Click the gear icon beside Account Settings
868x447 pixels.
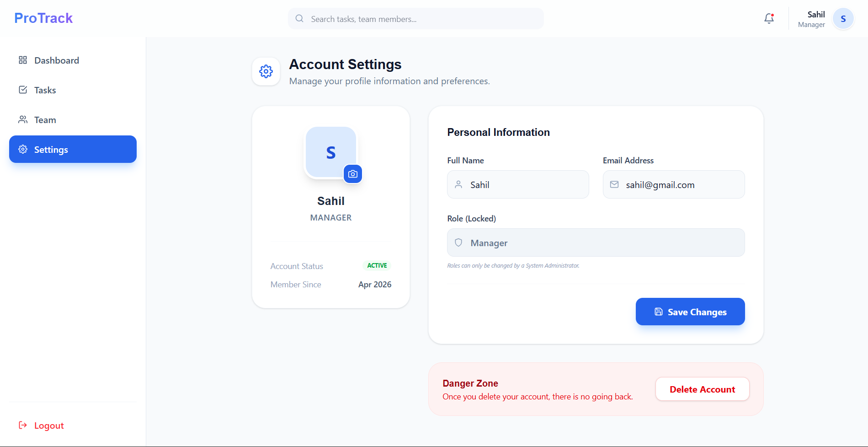click(x=266, y=71)
